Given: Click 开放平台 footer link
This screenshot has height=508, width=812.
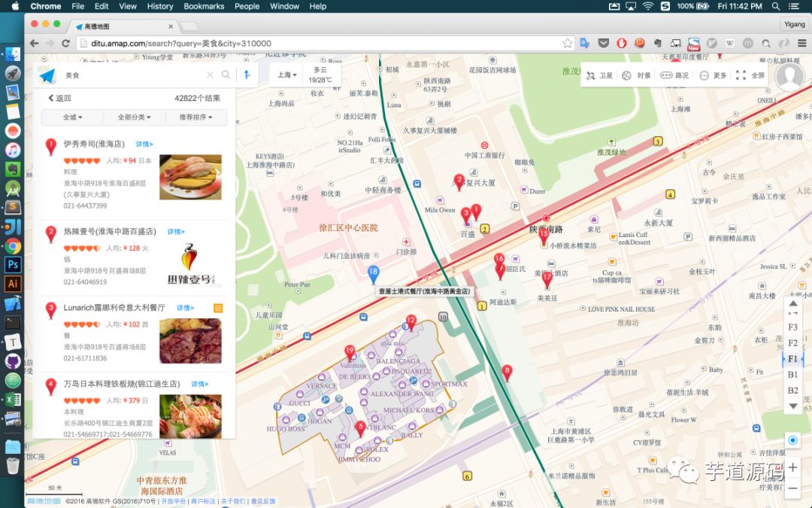Looking at the screenshot, I should click(174, 501).
